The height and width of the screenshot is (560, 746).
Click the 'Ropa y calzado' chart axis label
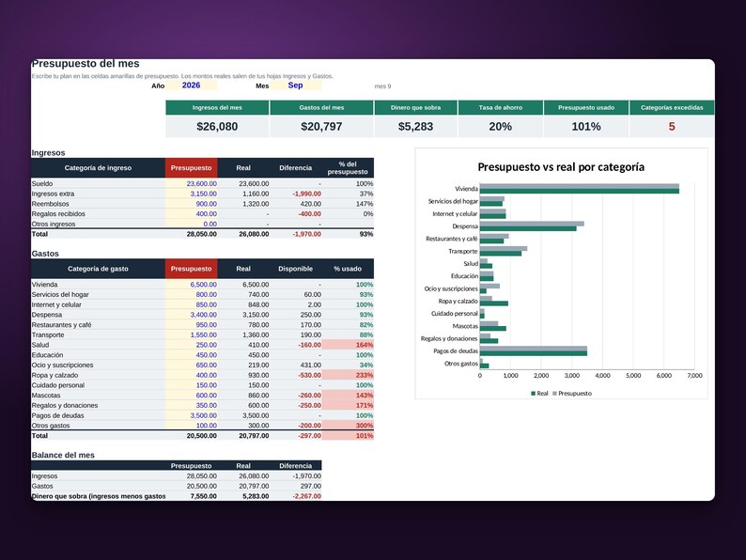tap(458, 302)
